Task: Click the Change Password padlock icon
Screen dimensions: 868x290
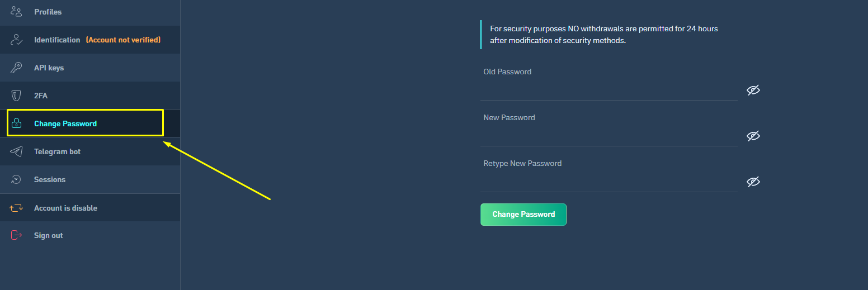Action: click(x=16, y=123)
